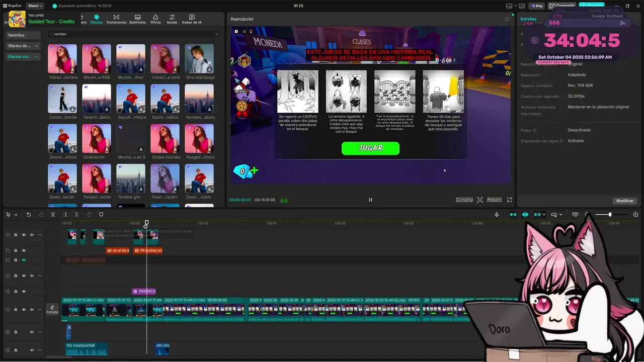Viewport: 644px width, 362px height.
Task: Expand the layout dropdown arrow
Action: coord(515,6)
